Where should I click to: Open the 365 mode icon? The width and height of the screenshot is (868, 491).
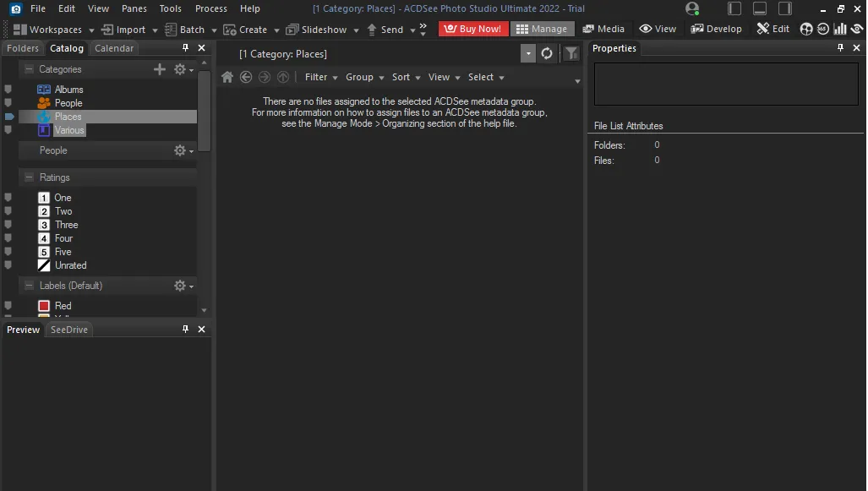[x=823, y=29]
